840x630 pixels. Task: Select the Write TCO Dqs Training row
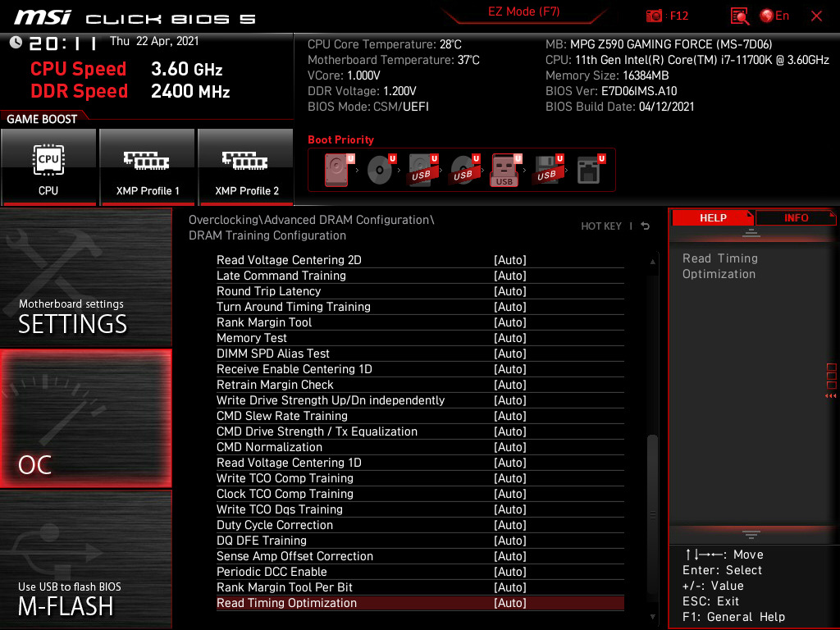(x=420, y=509)
